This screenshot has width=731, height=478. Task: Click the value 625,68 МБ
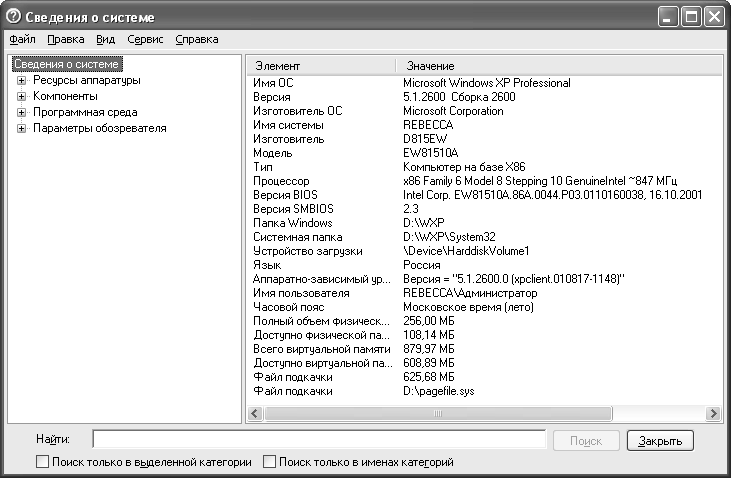point(429,377)
